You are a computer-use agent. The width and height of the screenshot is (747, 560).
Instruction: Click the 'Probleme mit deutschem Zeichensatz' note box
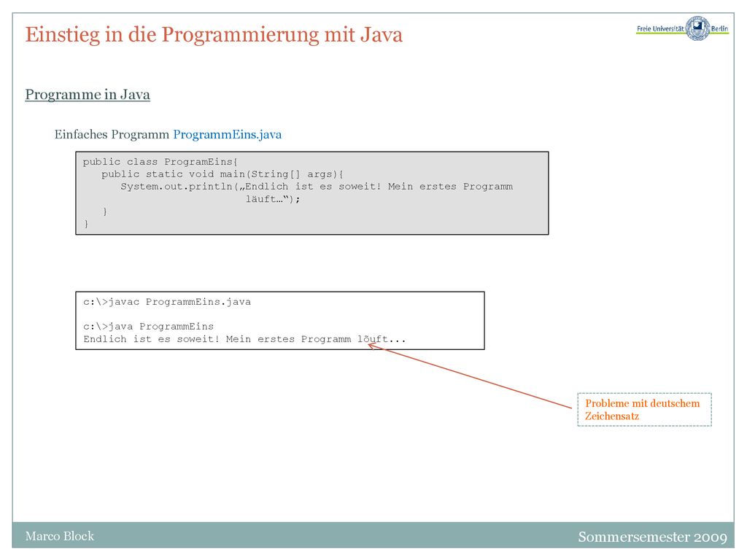[x=644, y=410]
